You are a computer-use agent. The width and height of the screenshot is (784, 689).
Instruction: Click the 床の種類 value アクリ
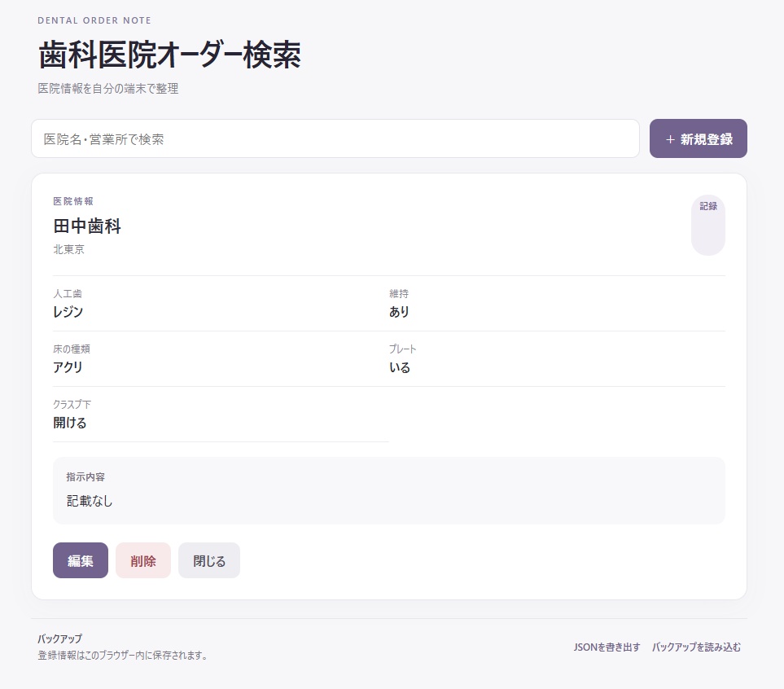(68, 367)
